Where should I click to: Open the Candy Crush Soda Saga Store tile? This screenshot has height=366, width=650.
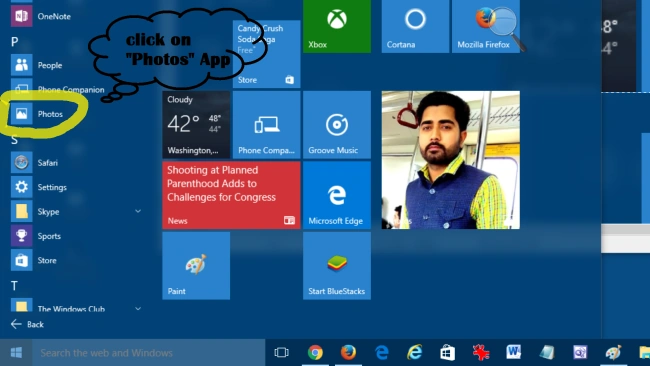tap(267, 54)
